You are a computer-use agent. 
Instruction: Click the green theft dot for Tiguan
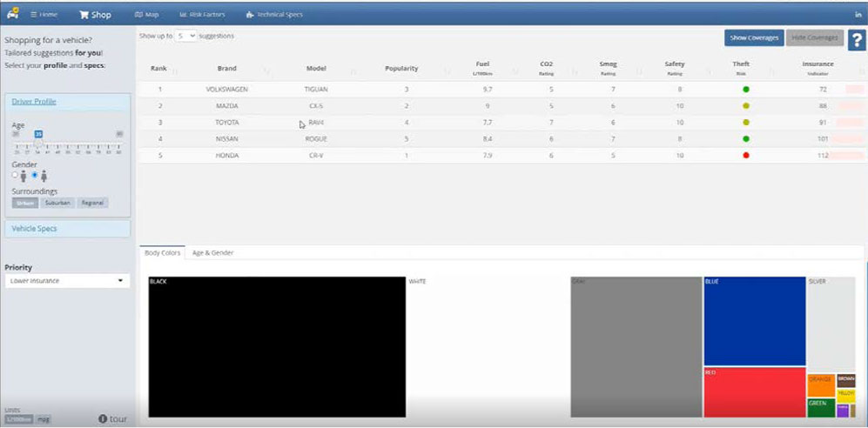745,89
